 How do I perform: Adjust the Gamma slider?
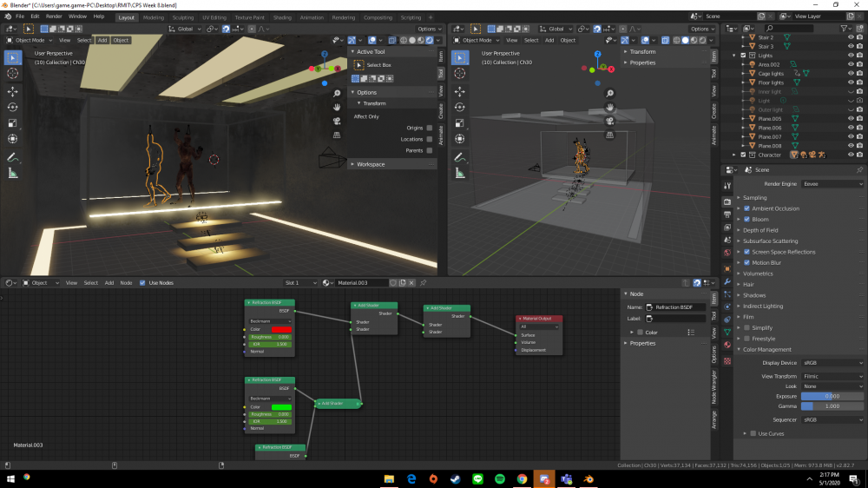(x=832, y=406)
